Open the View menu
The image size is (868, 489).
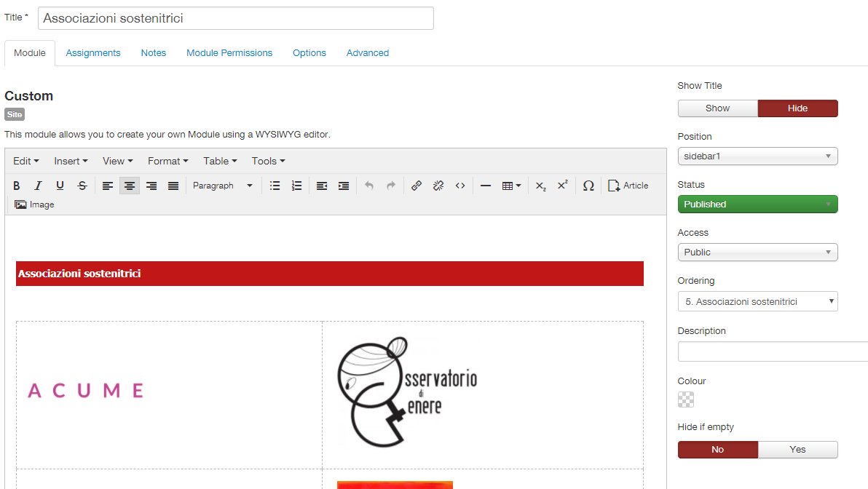[118, 161]
